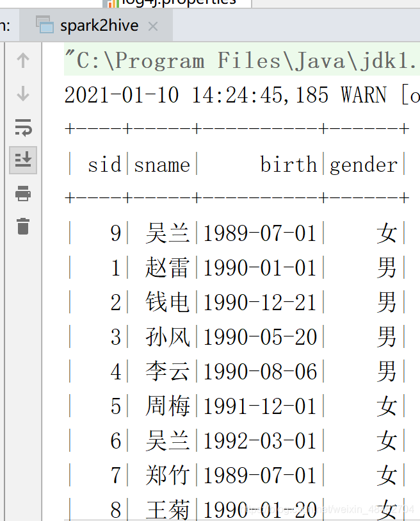The width and height of the screenshot is (420, 521).
Task: Click name 李云 in the table
Action: pos(167,371)
